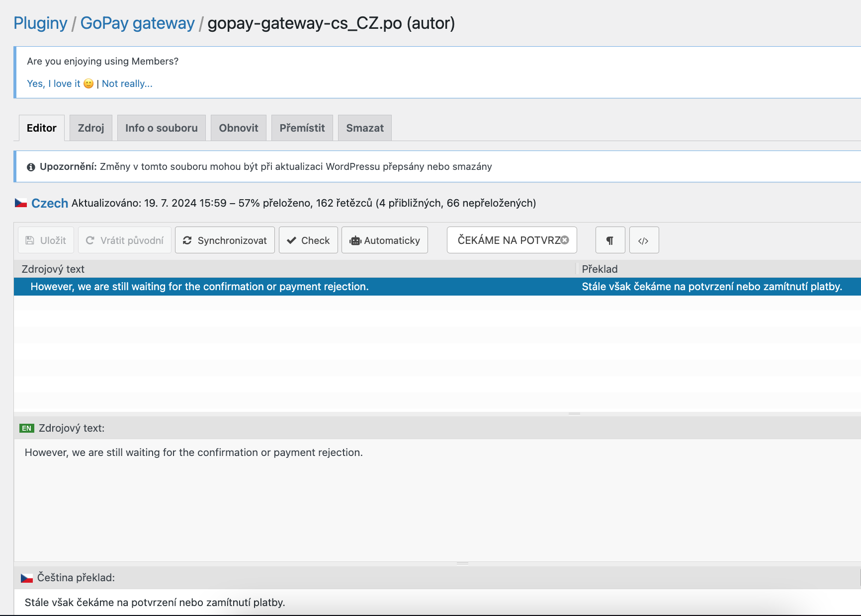861x616 pixels.
Task: Follow the Pluginy breadcrumb link
Action: 40,23
